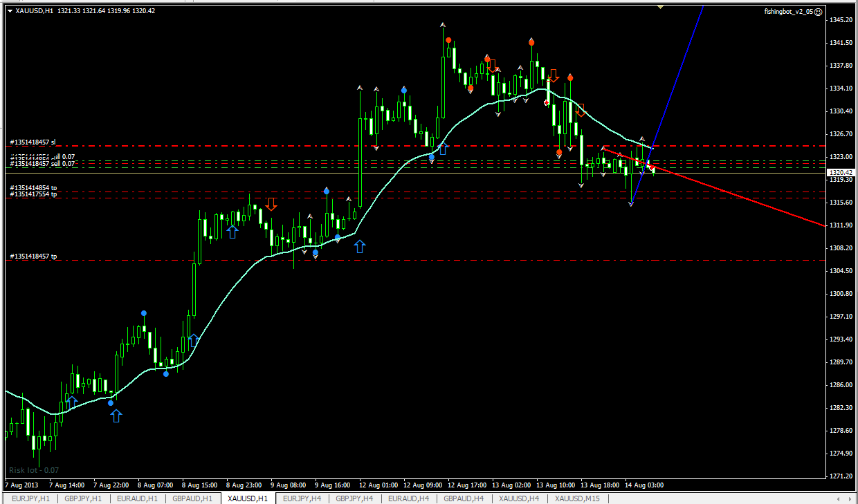Select the #1351418457 tp order label

tap(33, 256)
